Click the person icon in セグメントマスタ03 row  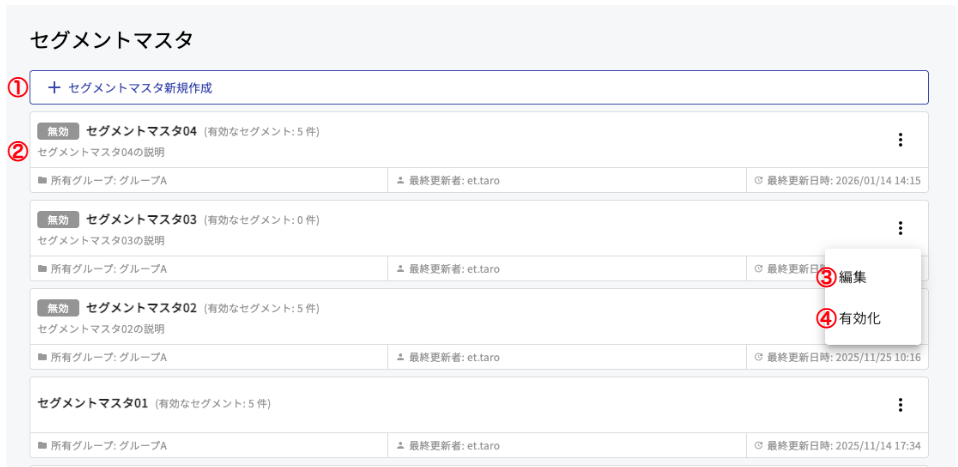401,269
